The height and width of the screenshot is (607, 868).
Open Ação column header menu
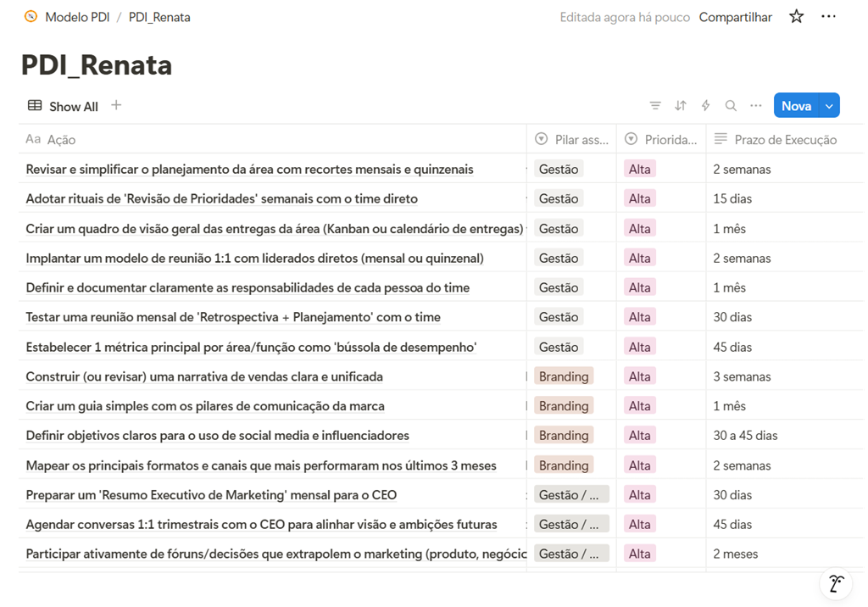tap(273, 140)
